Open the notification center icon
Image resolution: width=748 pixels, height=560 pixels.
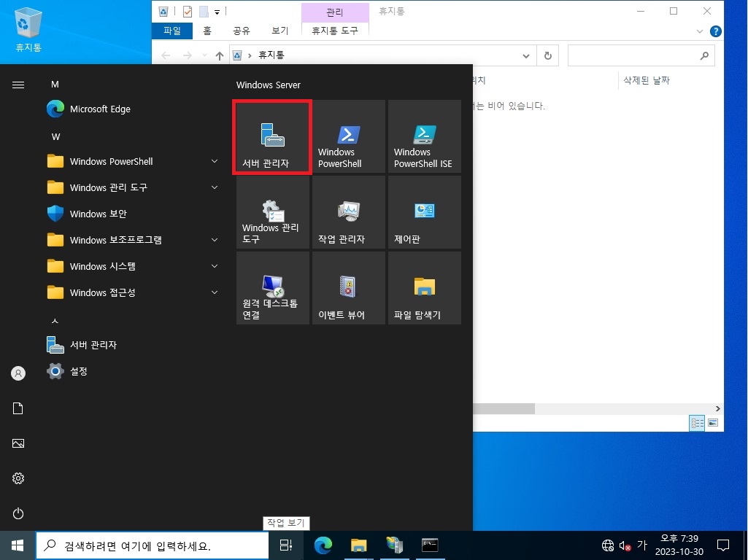(723, 545)
